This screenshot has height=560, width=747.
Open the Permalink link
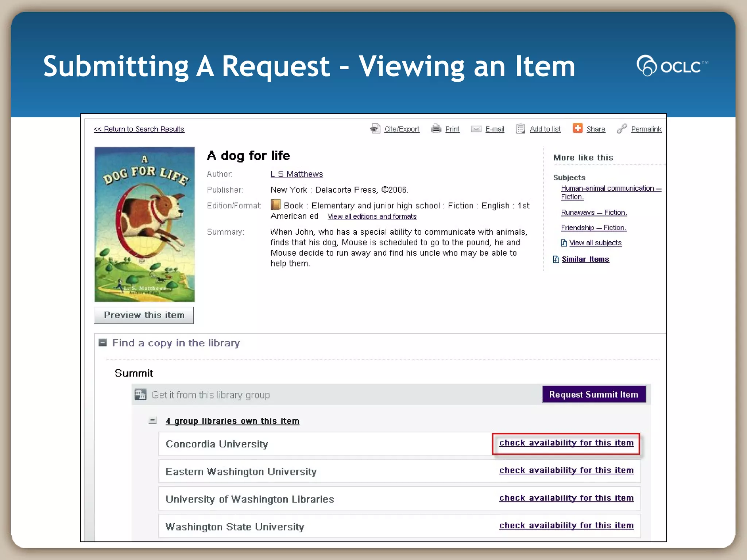[x=646, y=129]
